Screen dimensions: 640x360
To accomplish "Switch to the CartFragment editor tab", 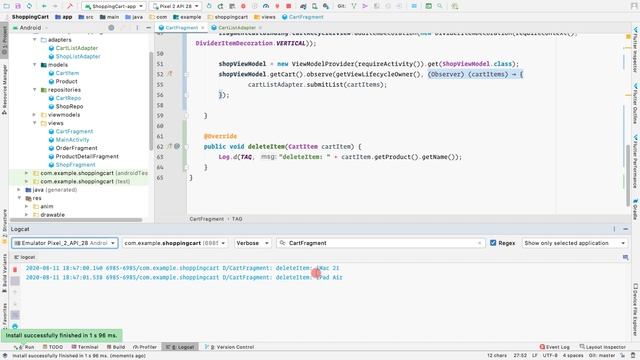I will (x=182, y=28).
